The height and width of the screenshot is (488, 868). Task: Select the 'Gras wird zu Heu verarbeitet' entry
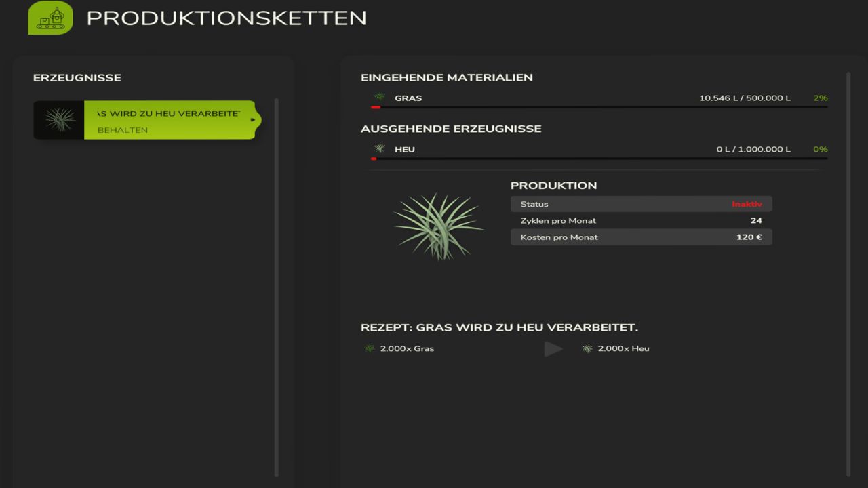tap(168, 113)
